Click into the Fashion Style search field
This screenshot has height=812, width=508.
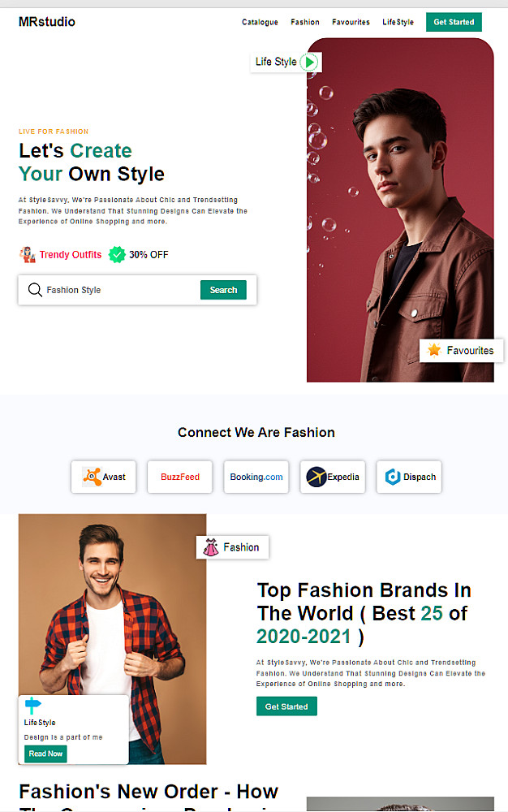coord(120,290)
